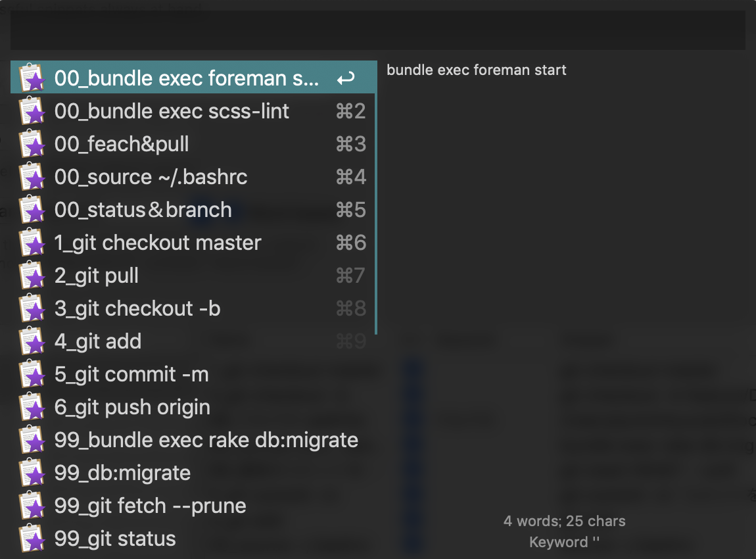This screenshot has height=559, width=756.
Task: Click the clipboard icon next to 4_git add
Action: point(32,341)
